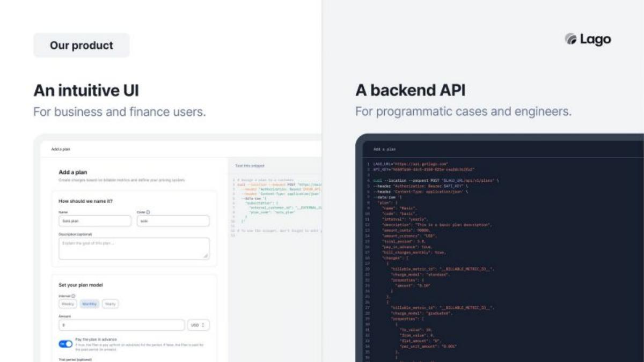
Task: Click the Amount input field
Action: click(121, 325)
